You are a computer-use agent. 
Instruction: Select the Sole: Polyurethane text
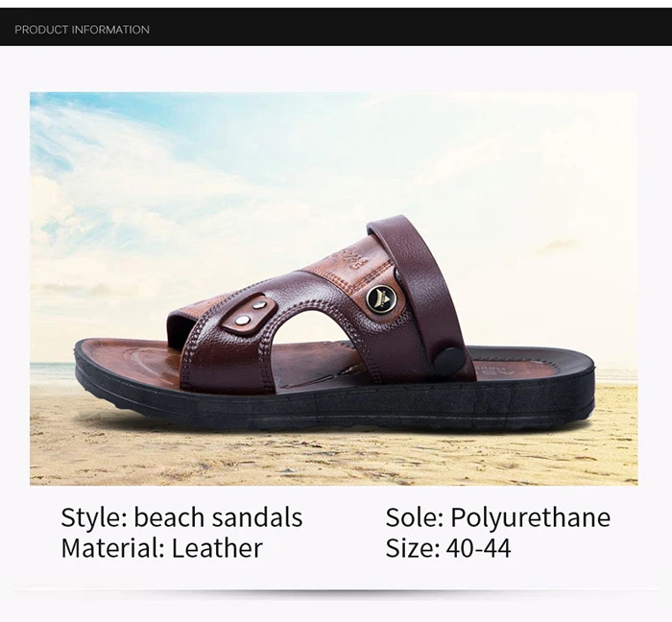point(498,517)
